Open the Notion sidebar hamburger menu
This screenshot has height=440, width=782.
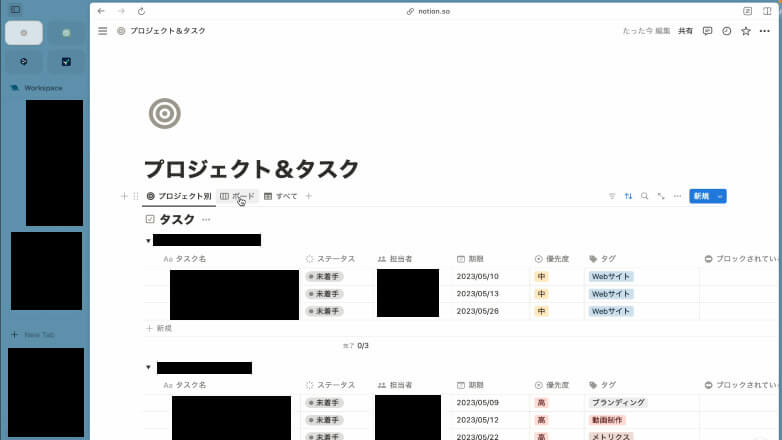(x=103, y=31)
